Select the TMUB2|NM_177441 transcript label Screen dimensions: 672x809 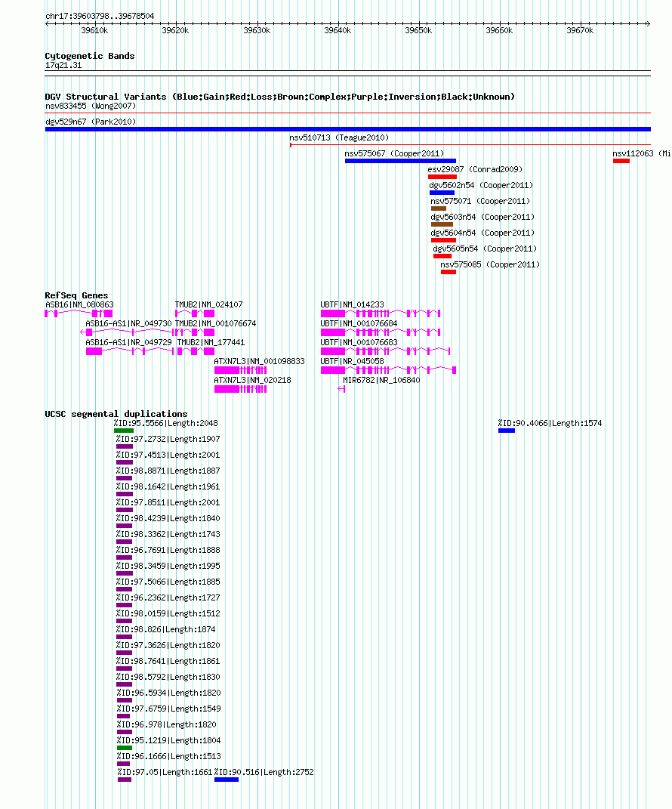pos(211,343)
